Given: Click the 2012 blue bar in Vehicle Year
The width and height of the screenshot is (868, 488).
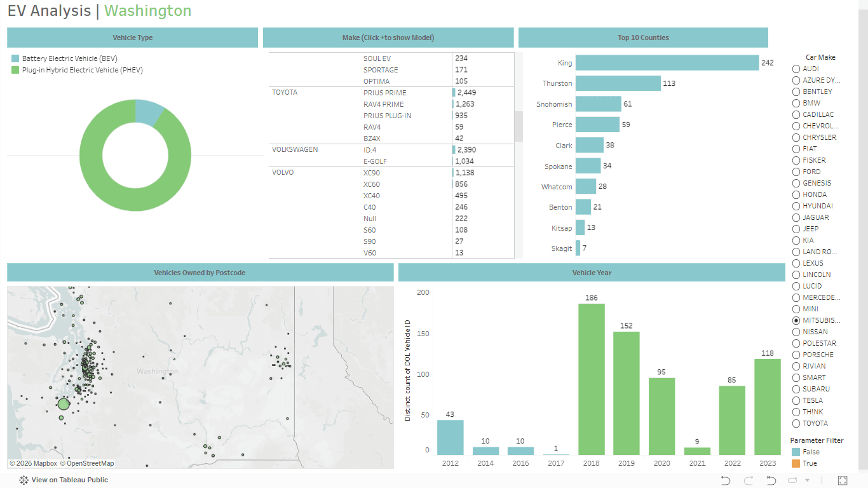Looking at the screenshot, I should point(451,437).
